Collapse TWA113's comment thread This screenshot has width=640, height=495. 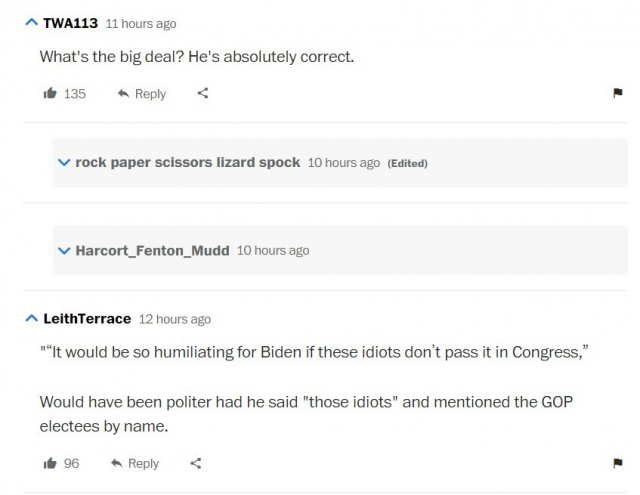tap(31, 24)
